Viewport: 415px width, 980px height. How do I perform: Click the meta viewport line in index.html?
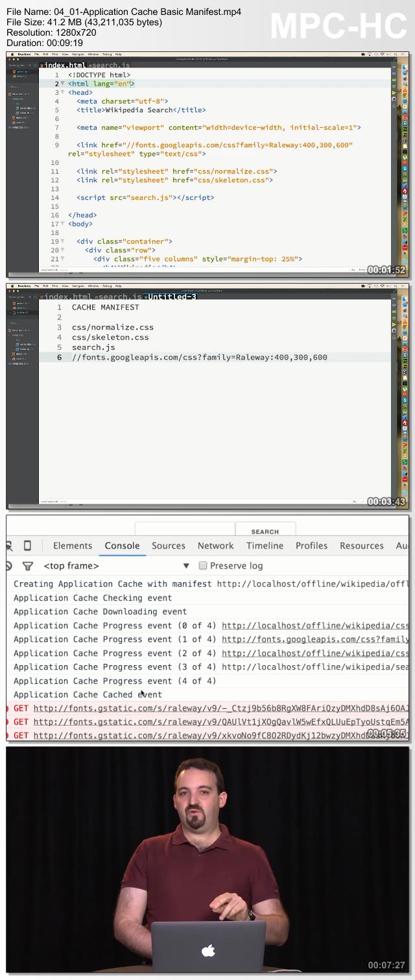click(219, 128)
